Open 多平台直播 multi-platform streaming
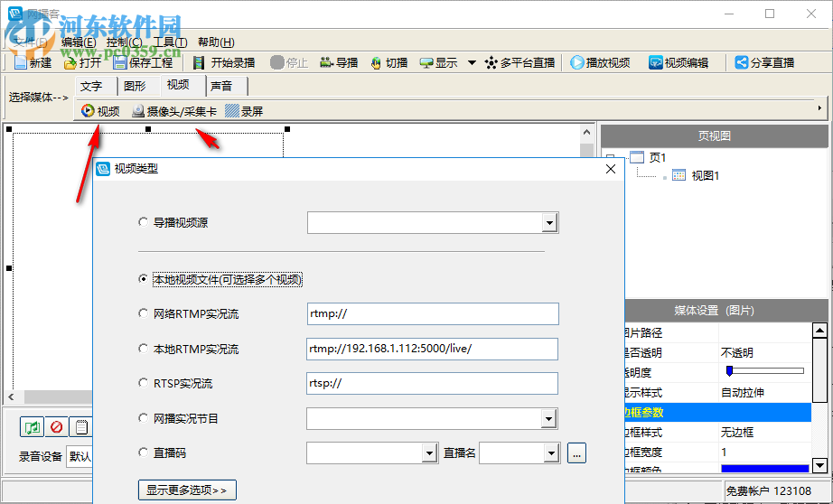This screenshot has height=504, width=833. [519, 62]
